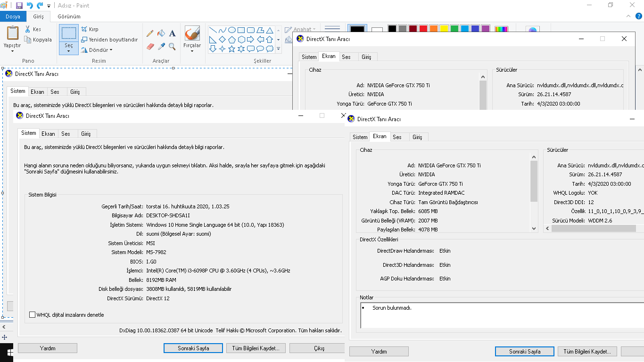The height and width of the screenshot is (362, 644).
Task: Click the Çıkış exit button
Action: [317, 348]
